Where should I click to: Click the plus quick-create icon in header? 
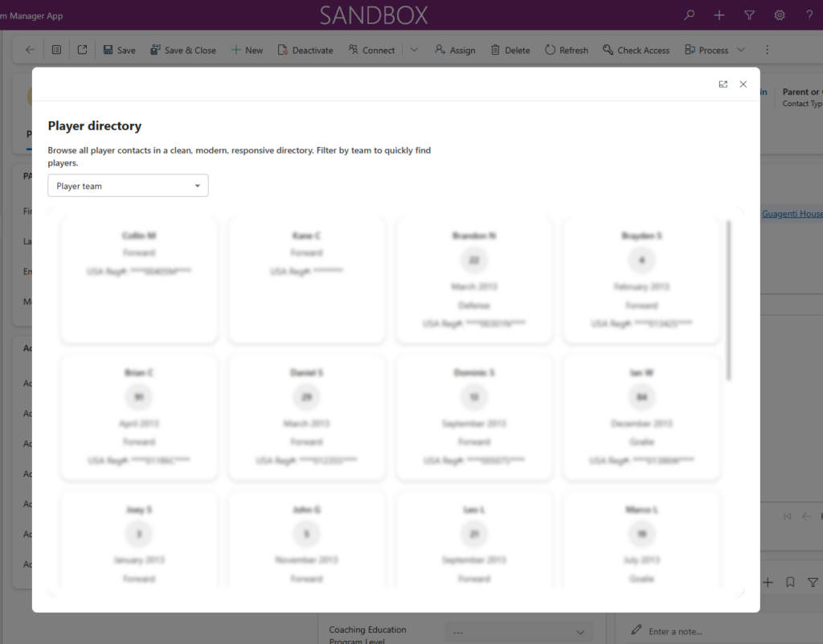719,15
